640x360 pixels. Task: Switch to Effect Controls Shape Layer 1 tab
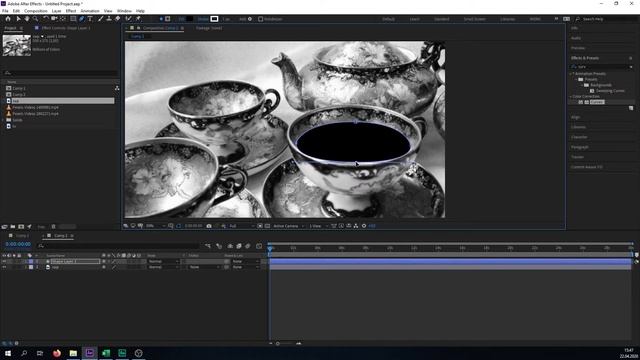tap(66, 28)
